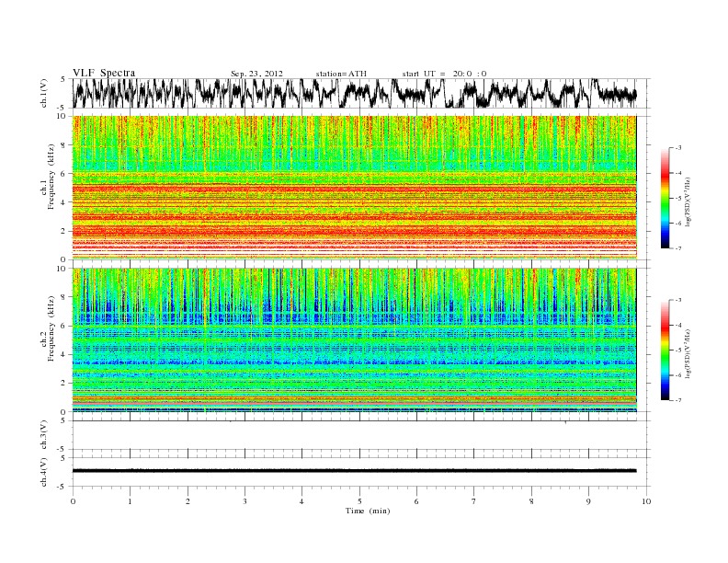
Task: Click the "station=ATH" header label
Action: click(341, 74)
